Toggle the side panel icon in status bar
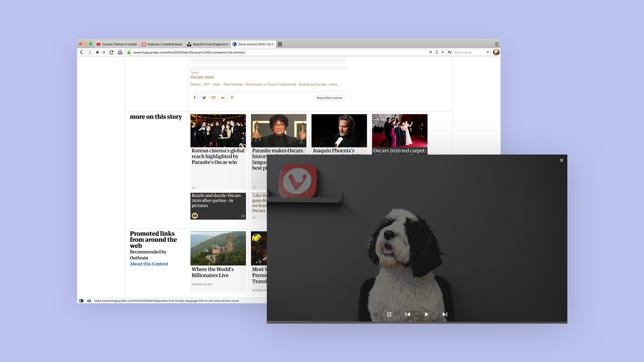This screenshot has width=644, height=362. [x=82, y=301]
